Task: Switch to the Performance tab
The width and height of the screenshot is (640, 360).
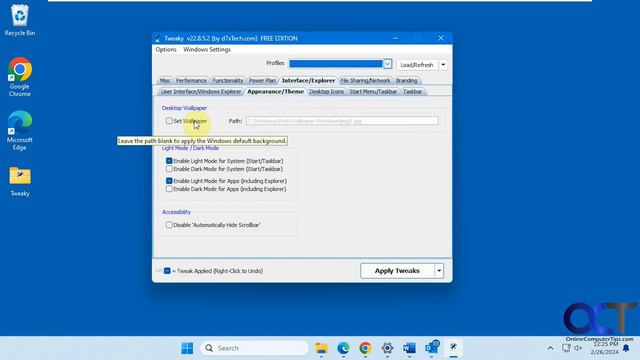Action: click(x=191, y=81)
